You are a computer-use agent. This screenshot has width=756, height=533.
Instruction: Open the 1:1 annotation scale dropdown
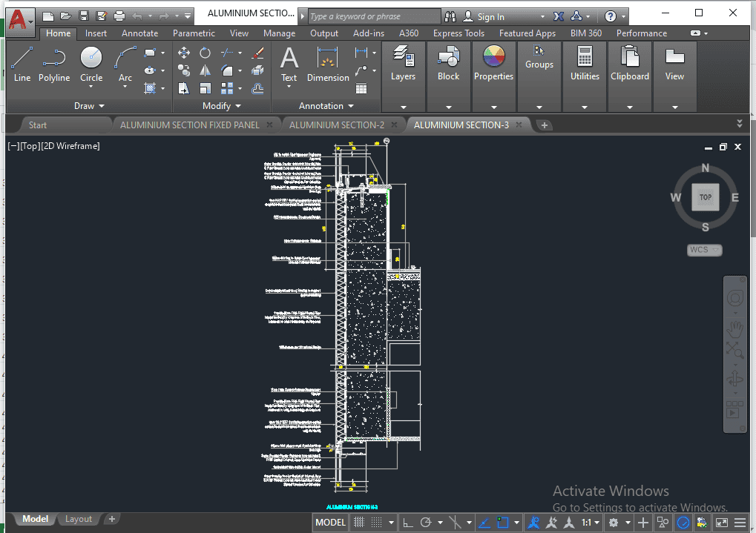click(x=591, y=523)
